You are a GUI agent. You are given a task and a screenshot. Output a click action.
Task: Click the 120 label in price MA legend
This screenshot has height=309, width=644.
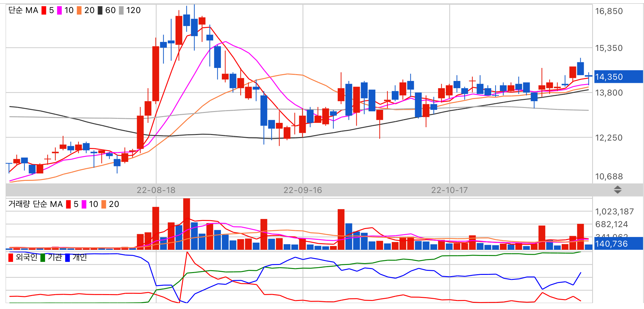click(133, 10)
